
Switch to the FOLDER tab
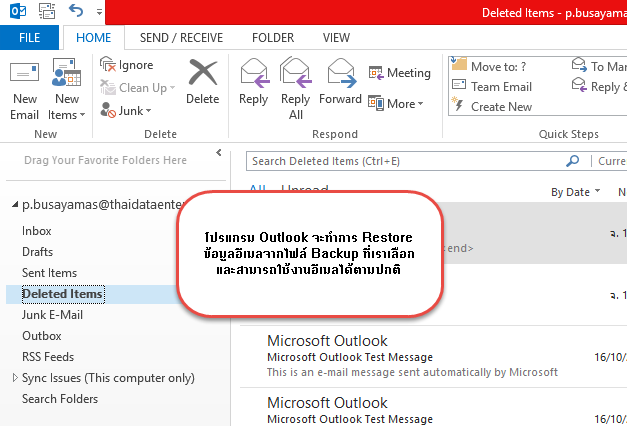(x=273, y=38)
